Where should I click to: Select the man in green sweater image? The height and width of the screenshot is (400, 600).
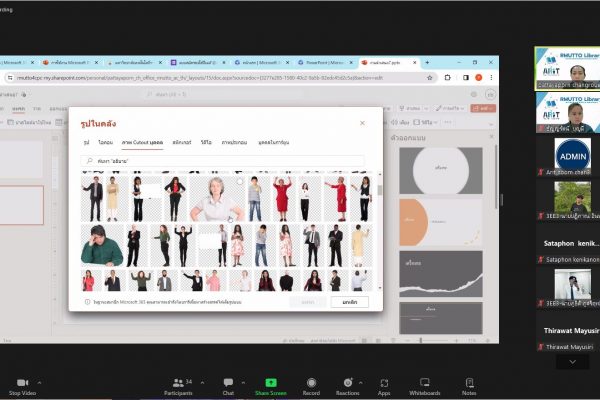pos(102,246)
